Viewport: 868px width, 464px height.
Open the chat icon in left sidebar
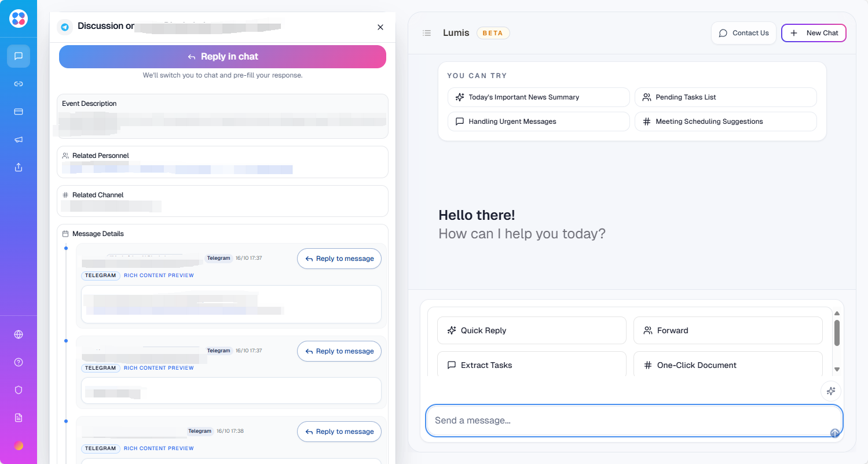[x=19, y=56]
